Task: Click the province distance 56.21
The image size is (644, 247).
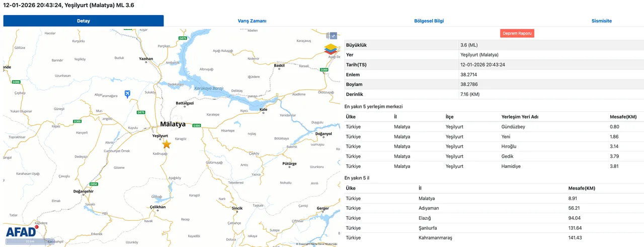Action: [x=574, y=208]
